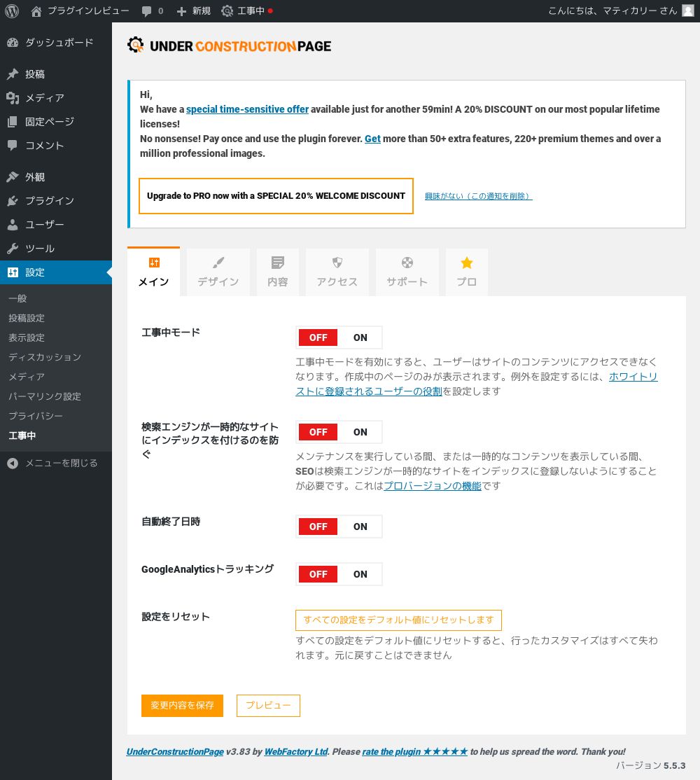Open 表示設定 submenu item

(27, 337)
